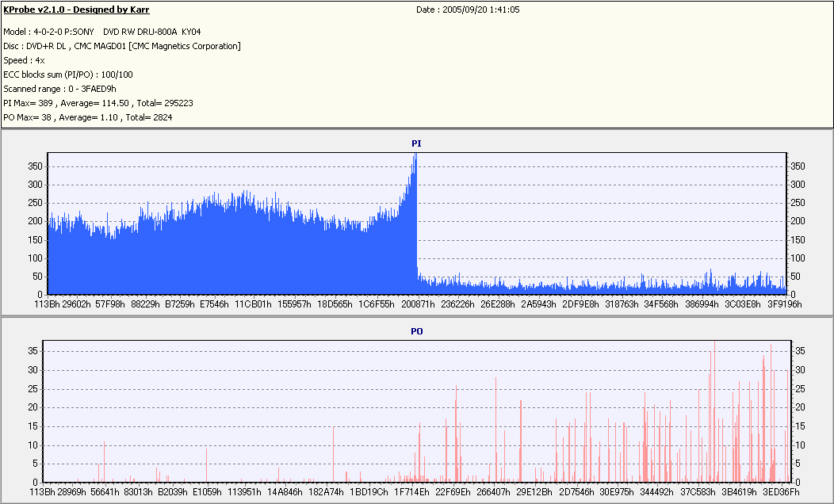Image resolution: width=834 pixels, height=504 pixels.
Task: Click PI axis label 11CB01h
Action: [x=253, y=304]
